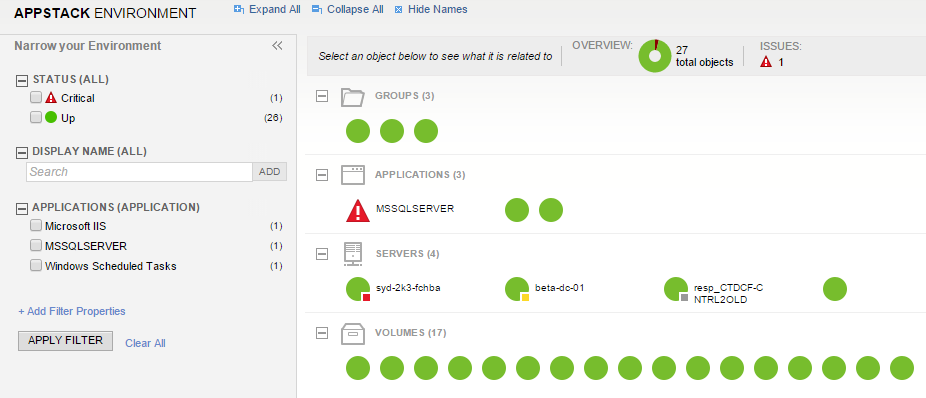Open + Add Filter Properties
Viewport: 926px width, 398px height.
pyautogui.click(x=71, y=311)
